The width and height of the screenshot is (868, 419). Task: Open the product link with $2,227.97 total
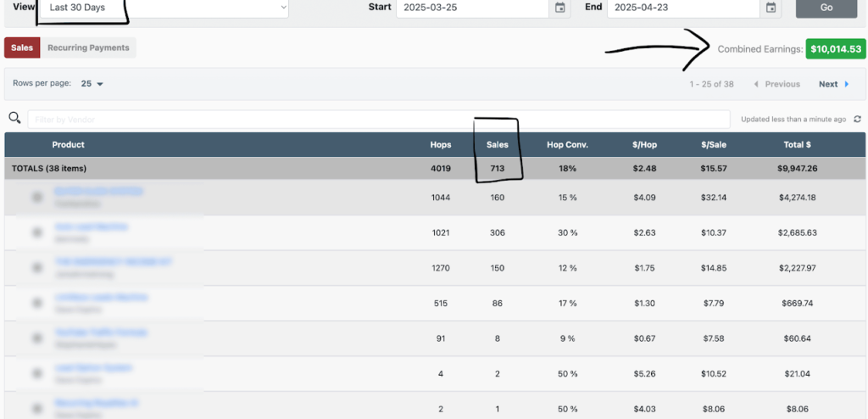click(x=113, y=262)
